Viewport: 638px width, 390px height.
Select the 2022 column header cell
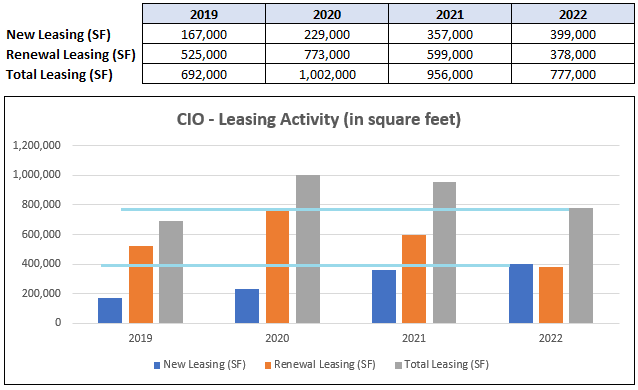(573, 14)
